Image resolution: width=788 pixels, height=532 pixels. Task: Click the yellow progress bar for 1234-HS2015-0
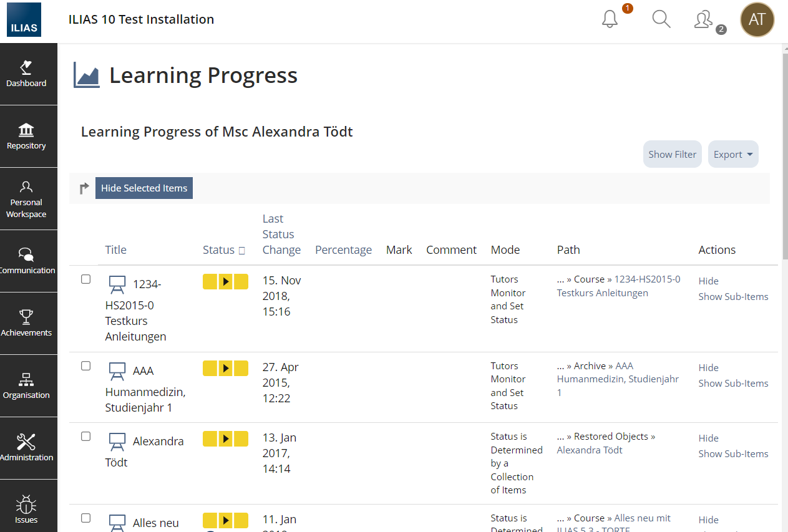pos(225,282)
